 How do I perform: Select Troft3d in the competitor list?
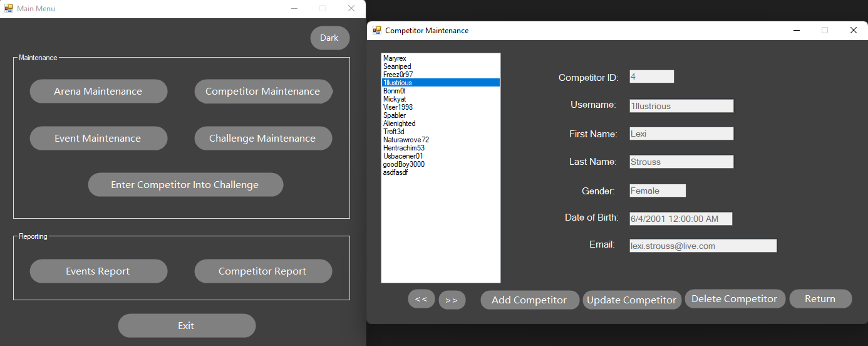441,132
